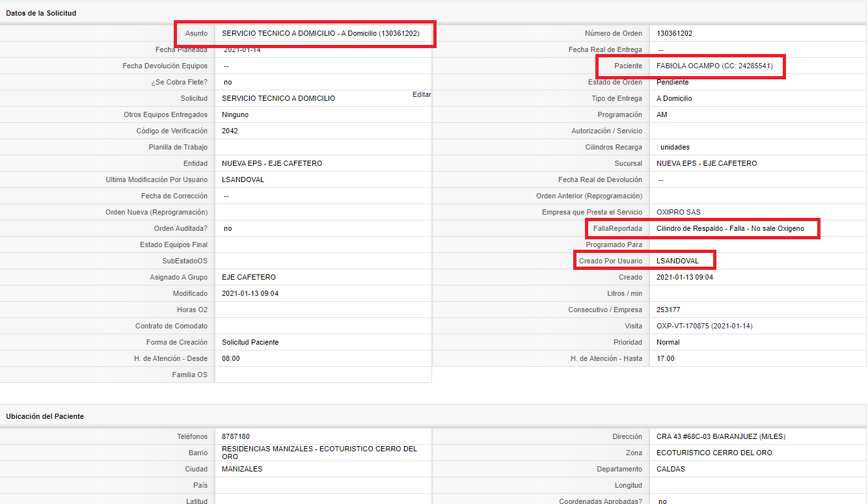
Task: Select the H. de Atención - Hasta value 17:00
Action: coord(666,358)
